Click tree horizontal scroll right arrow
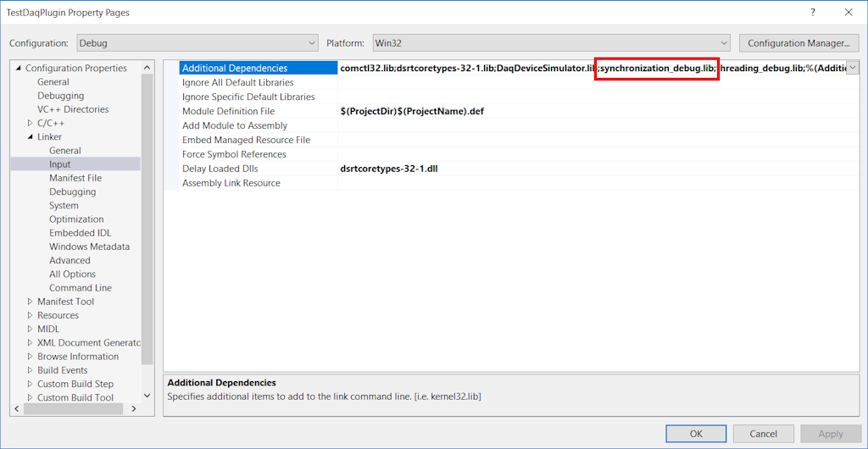Viewport: 868px width, 449px height. tap(133, 408)
